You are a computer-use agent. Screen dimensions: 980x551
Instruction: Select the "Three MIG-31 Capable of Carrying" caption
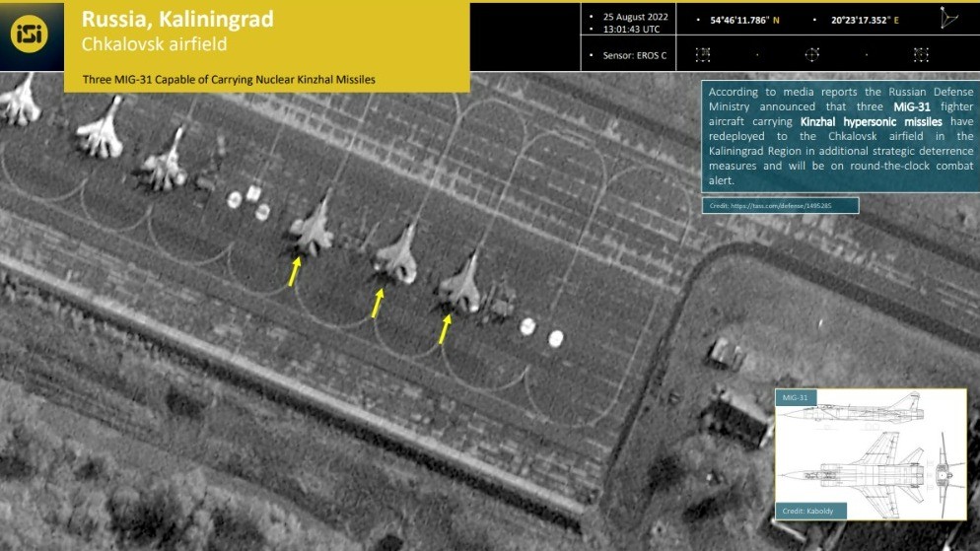(x=229, y=80)
